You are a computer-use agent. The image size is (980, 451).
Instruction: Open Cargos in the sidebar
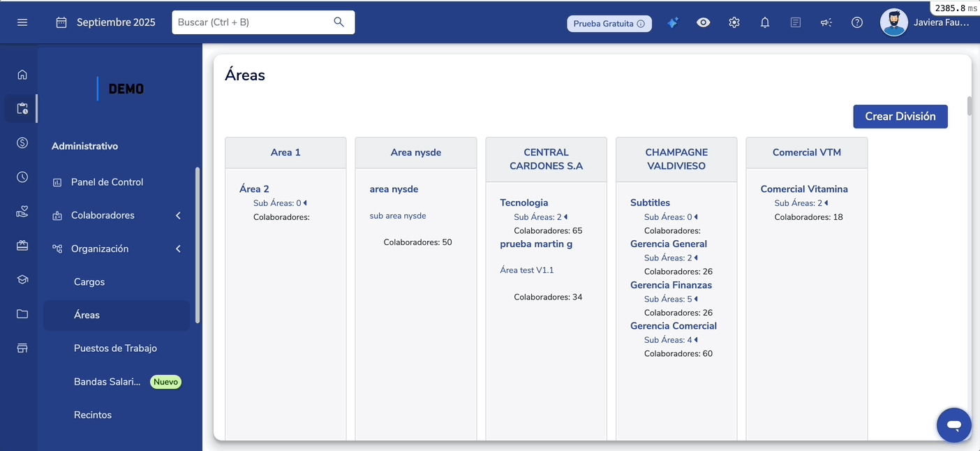(x=89, y=282)
